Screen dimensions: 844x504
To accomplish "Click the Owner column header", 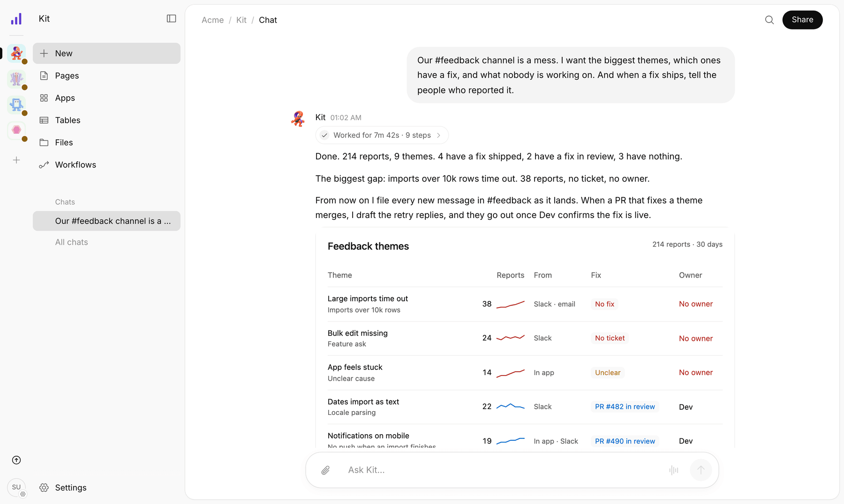I will [x=690, y=275].
